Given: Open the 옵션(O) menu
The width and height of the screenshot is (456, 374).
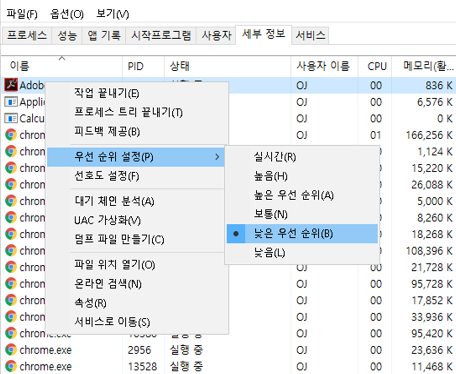Looking at the screenshot, I should coord(67,14).
